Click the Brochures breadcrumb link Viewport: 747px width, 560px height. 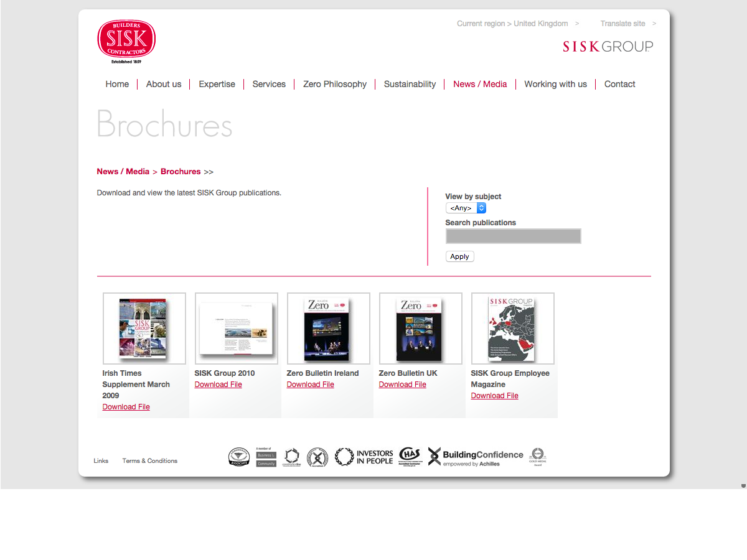181,172
